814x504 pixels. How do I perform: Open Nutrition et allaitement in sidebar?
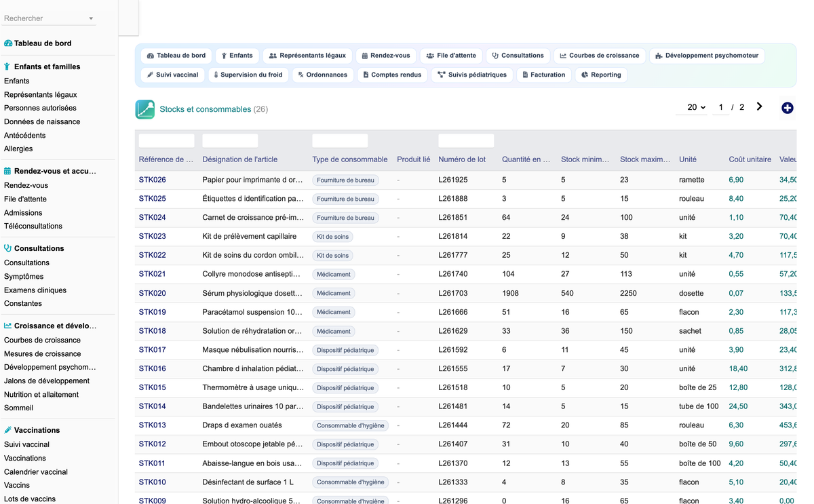(41, 395)
